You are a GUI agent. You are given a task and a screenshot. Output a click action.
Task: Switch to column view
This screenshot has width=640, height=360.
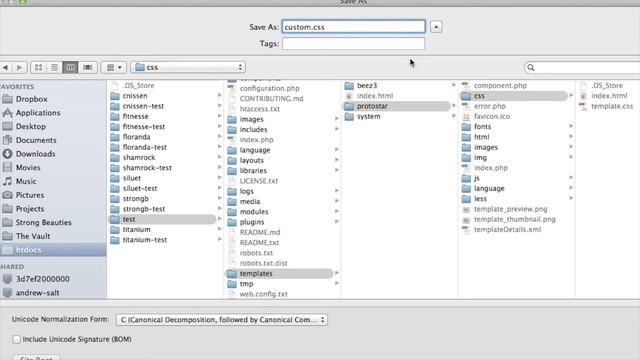point(70,67)
